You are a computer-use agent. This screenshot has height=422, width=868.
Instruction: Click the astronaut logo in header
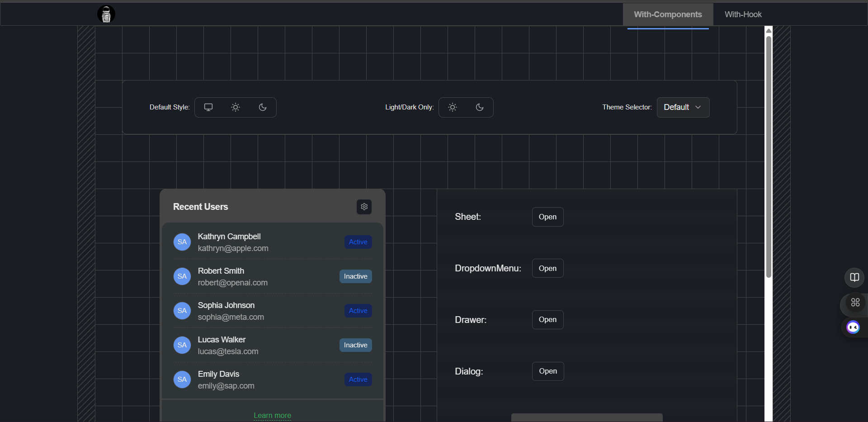pyautogui.click(x=106, y=14)
